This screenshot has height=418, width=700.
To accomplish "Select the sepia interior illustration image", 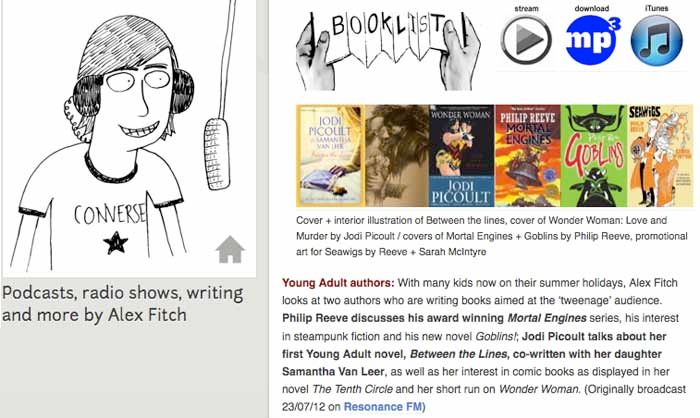I will click(397, 155).
